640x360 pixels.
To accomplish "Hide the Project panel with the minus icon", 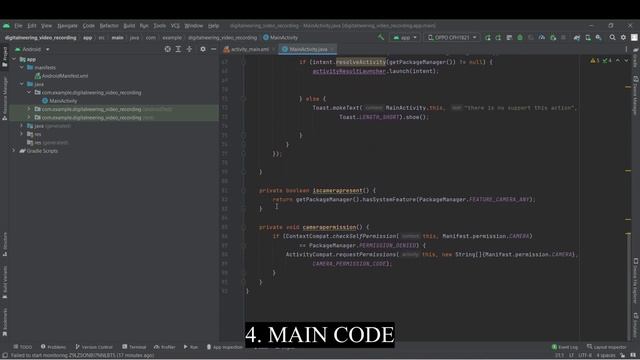I will (213, 49).
